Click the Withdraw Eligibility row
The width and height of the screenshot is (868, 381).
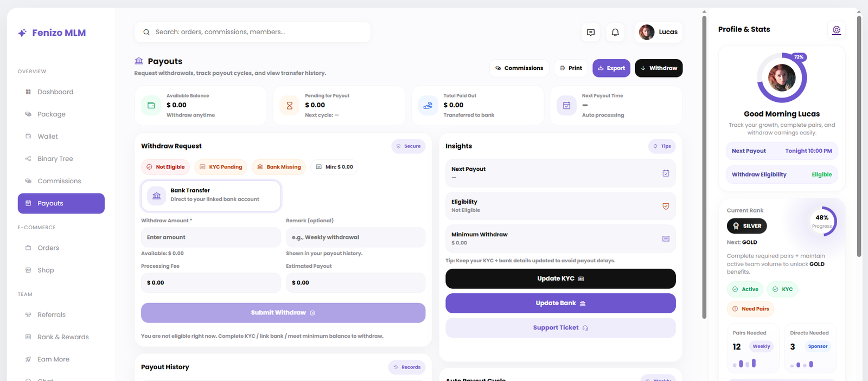782,175
